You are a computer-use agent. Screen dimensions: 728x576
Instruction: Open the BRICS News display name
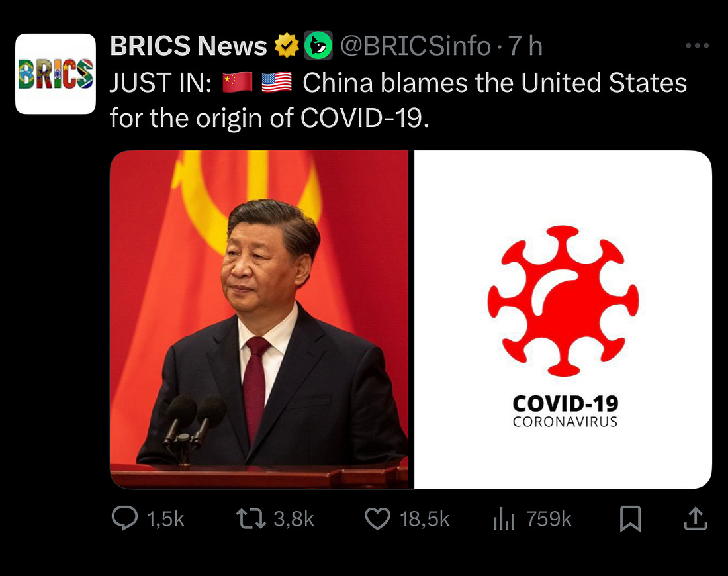pyautogui.click(x=189, y=46)
